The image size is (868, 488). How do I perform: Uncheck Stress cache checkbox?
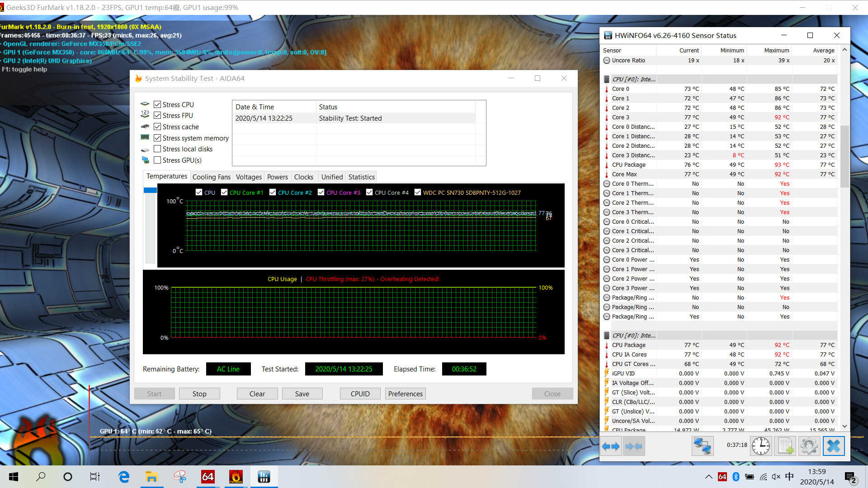pyautogui.click(x=157, y=127)
